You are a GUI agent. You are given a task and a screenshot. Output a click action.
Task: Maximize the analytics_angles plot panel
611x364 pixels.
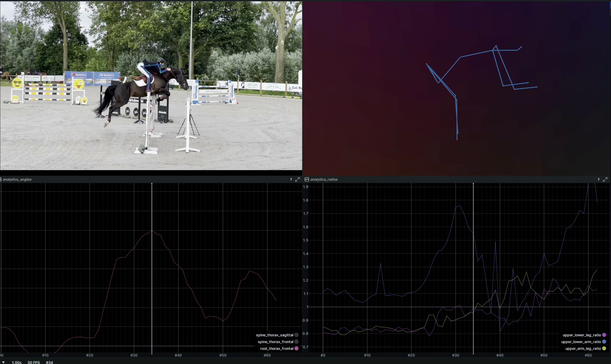coord(297,179)
